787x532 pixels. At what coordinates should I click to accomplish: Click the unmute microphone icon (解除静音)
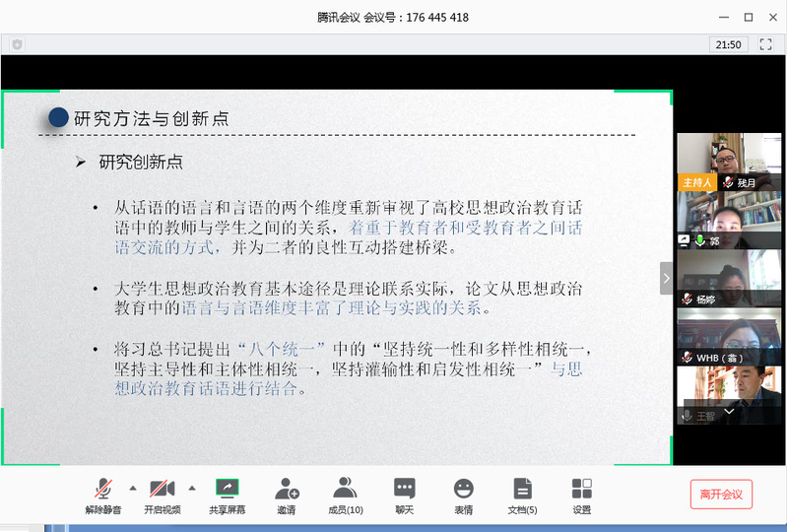pos(103,489)
